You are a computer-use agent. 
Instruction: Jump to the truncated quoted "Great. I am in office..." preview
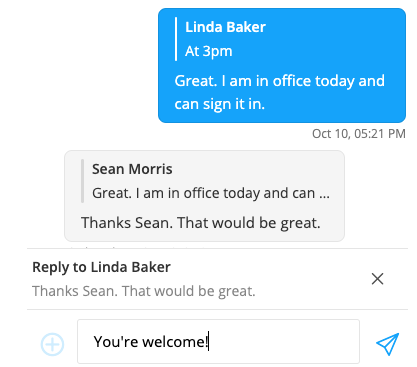click(x=211, y=193)
